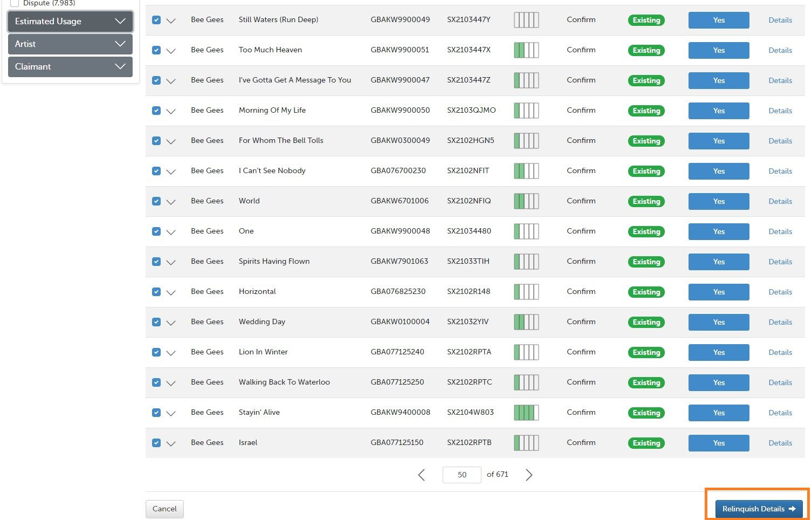
Task: Open Details for Walking Back To Waterloo
Action: click(780, 382)
